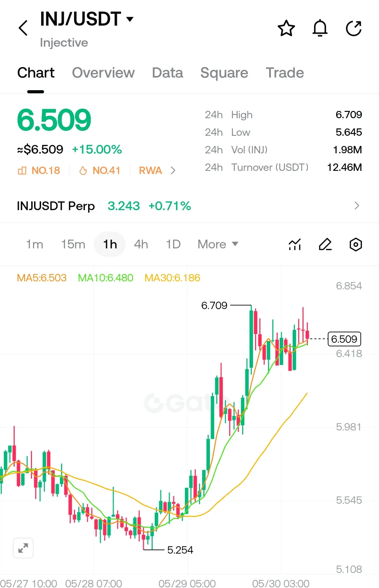Tap the MA10:6.480 indicator label
The image size is (379, 588).
[x=106, y=278]
